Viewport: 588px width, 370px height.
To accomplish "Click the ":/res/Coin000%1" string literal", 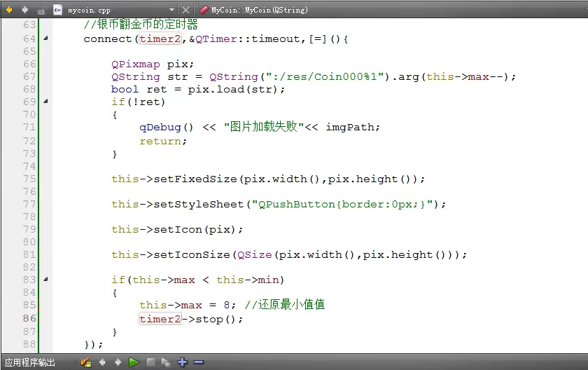I will [x=325, y=76].
